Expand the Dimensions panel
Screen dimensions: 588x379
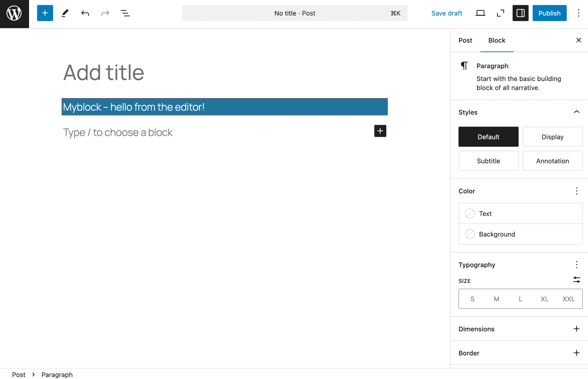point(520,329)
